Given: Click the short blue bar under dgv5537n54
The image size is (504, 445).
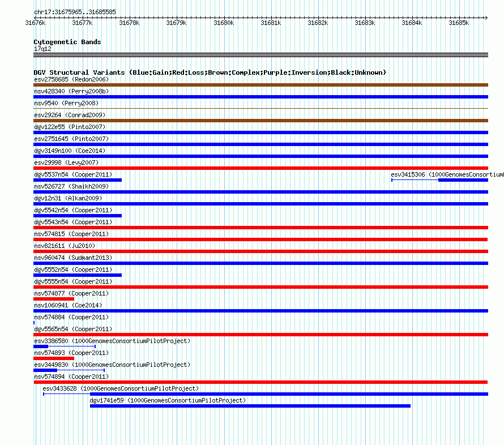Looking at the screenshot, I should tap(78, 180).
